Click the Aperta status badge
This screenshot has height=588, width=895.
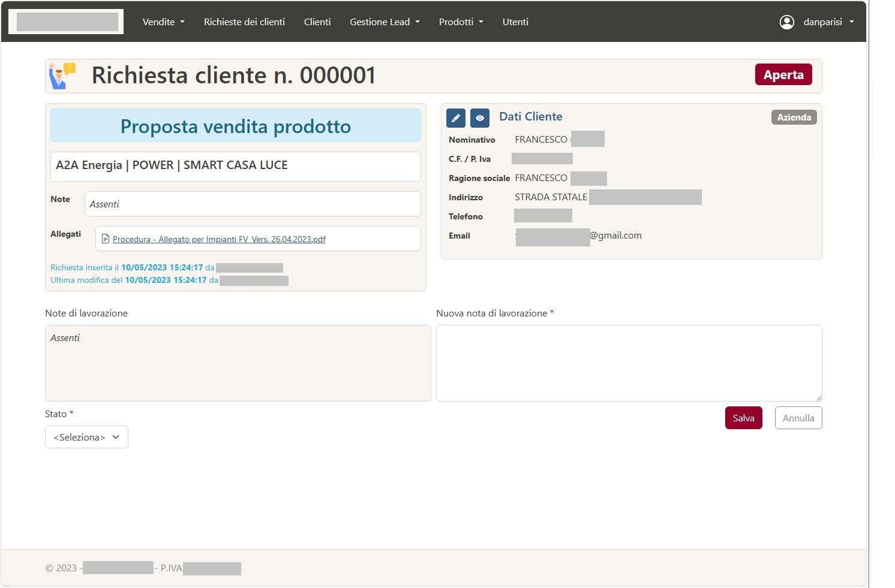[x=783, y=75]
